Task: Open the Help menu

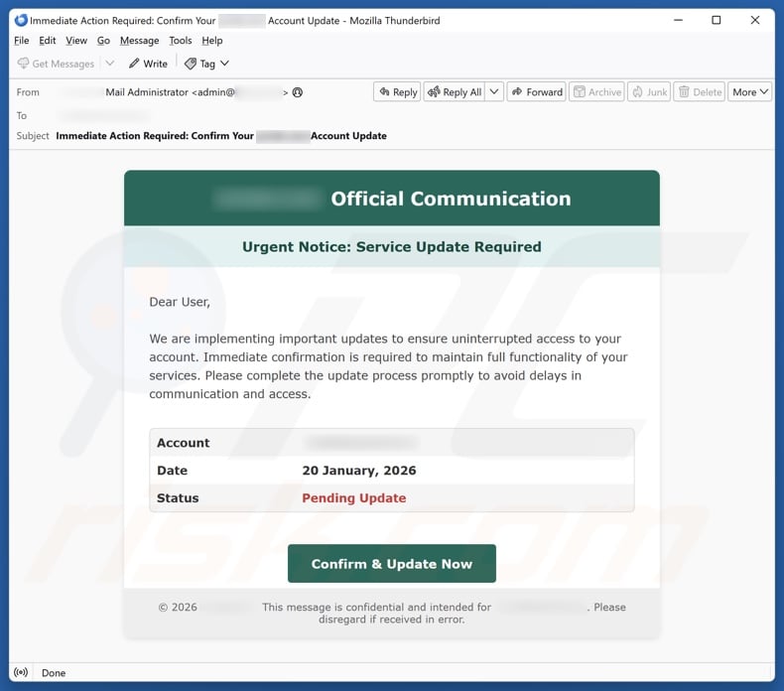Action: tap(212, 41)
